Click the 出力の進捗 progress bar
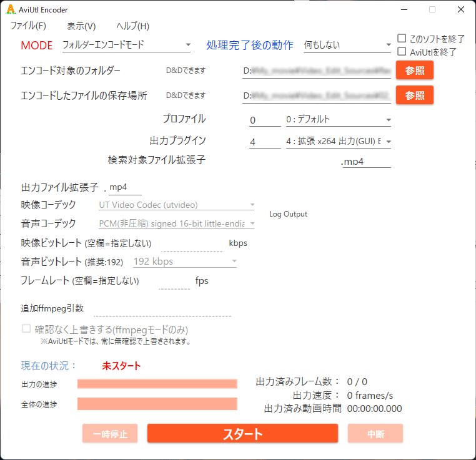The width and height of the screenshot is (476, 460). (157, 384)
